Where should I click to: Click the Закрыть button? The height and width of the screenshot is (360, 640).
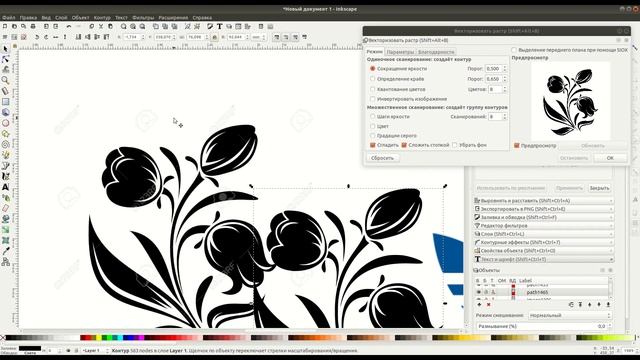click(x=599, y=188)
